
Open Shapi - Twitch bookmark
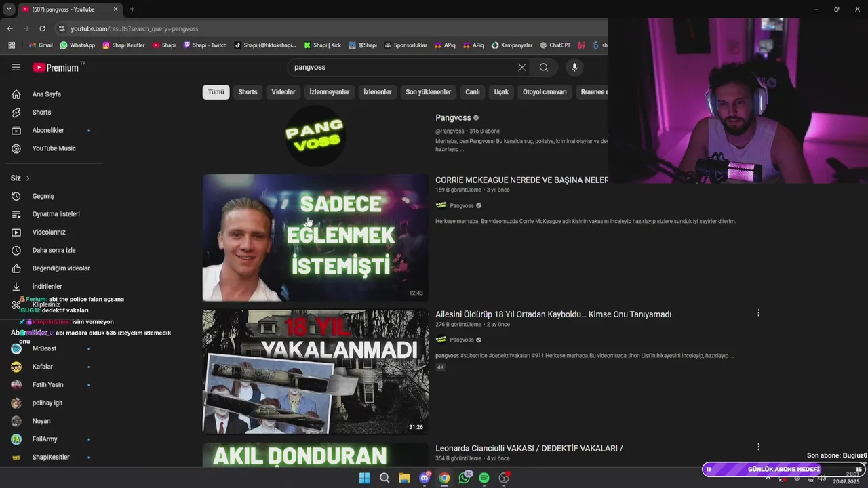click(x=205, y=45)
